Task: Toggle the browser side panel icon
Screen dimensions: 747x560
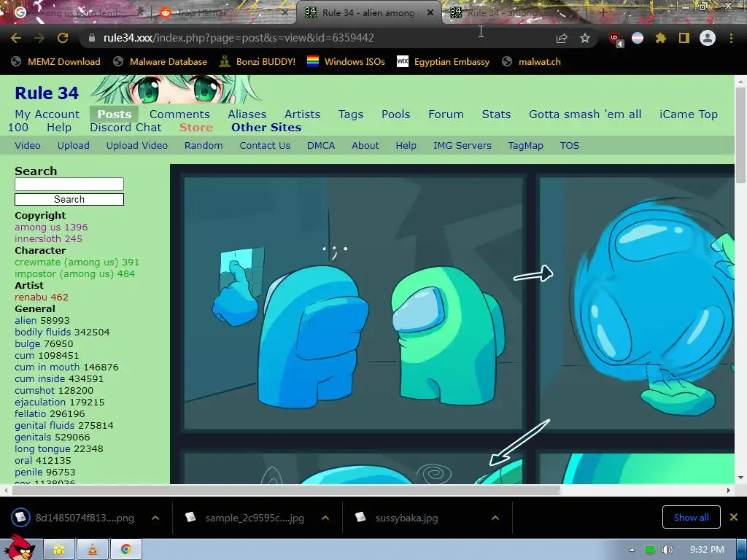Action: tap(684, 38)
